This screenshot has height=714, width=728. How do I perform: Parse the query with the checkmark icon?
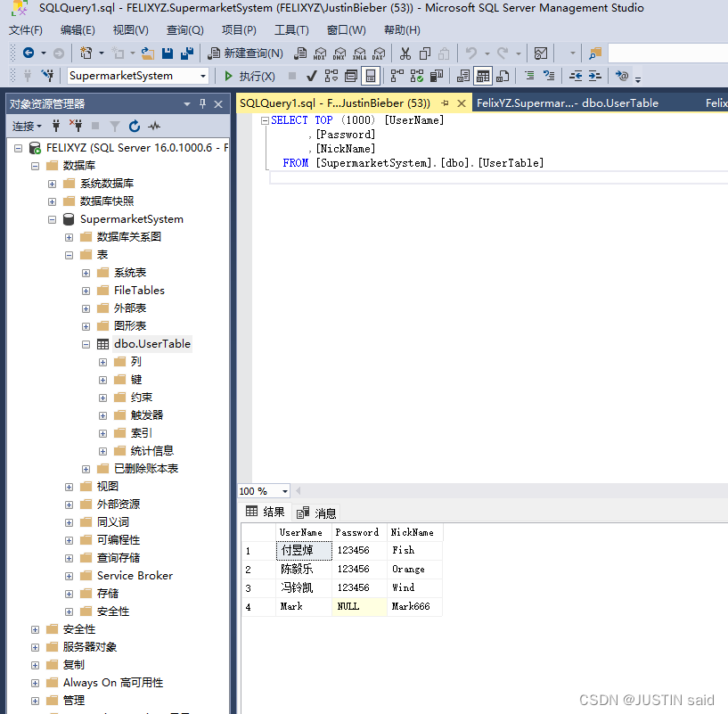pyautogui.click(x=312, y=76)
